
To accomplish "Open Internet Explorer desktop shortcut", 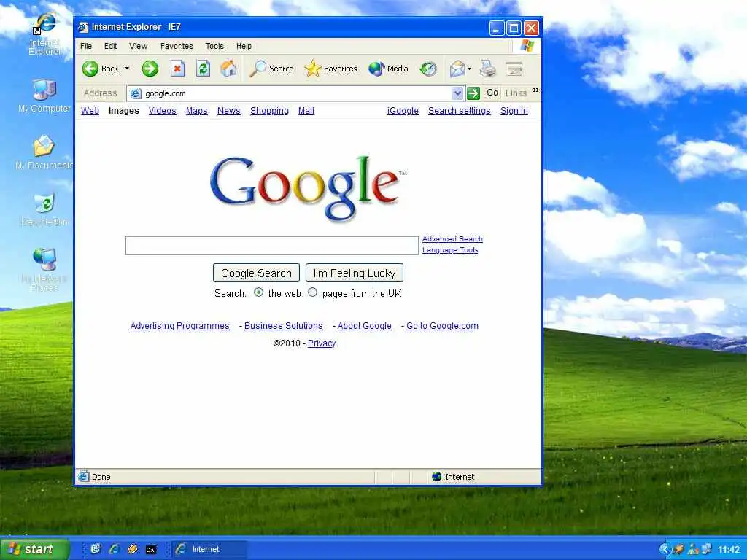I will tap(44, 34).
